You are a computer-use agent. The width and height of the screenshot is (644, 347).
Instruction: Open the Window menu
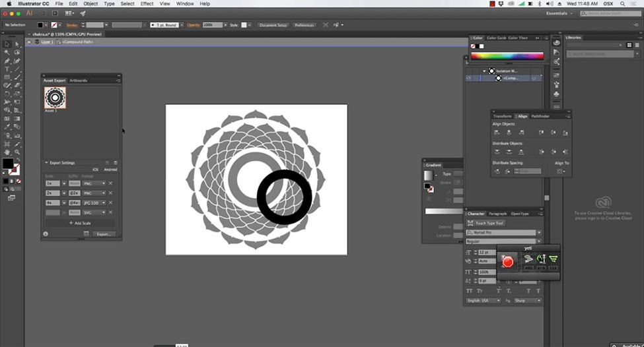click(185, 4)
